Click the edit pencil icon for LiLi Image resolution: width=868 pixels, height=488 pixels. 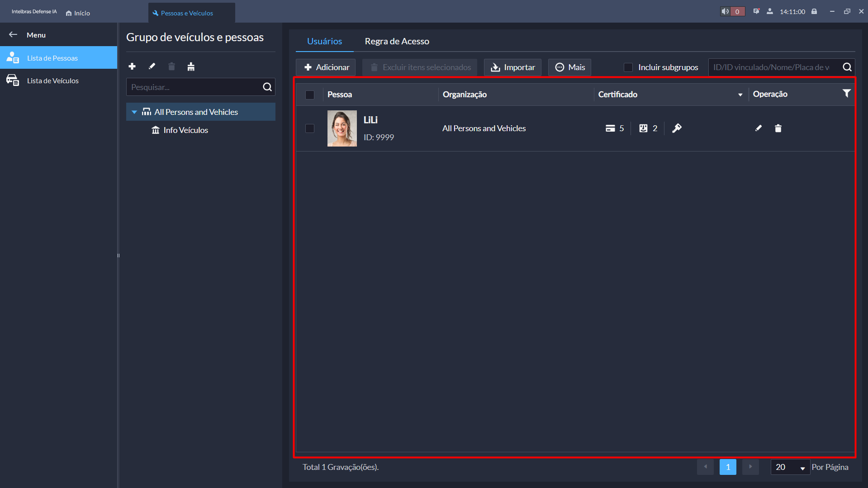759,128
